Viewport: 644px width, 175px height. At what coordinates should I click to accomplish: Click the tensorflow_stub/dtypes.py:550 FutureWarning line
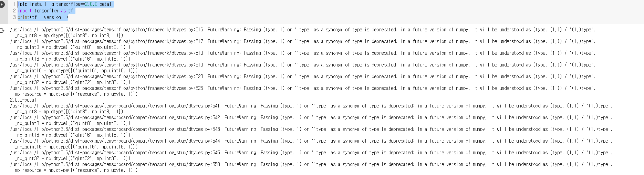pyautogui.click(x=311, y=164)
